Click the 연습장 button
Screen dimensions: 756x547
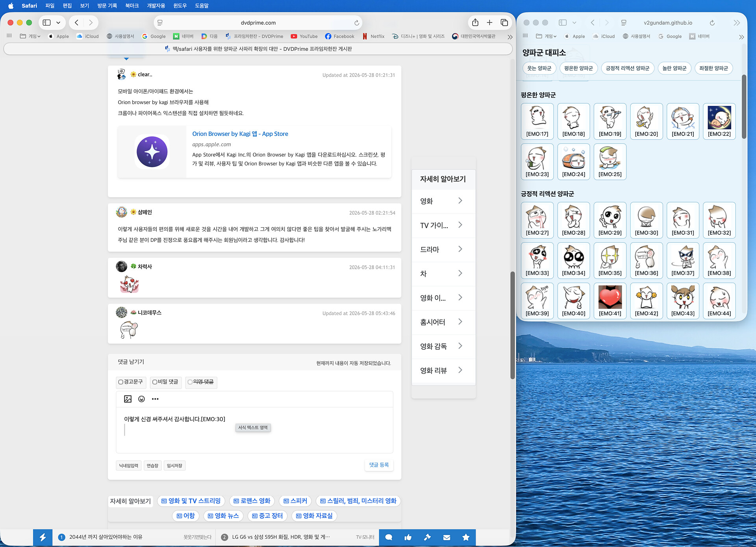coord(152,466)
